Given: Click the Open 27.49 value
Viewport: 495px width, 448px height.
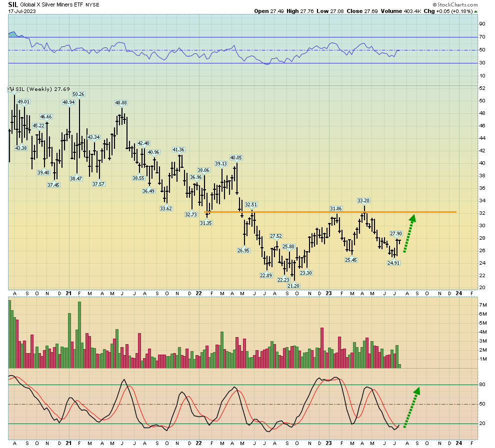Looking at the screenshot, I should [268, 11].
